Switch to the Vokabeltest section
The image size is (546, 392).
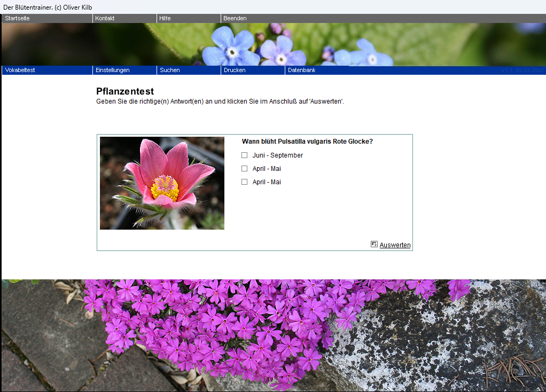20,70
